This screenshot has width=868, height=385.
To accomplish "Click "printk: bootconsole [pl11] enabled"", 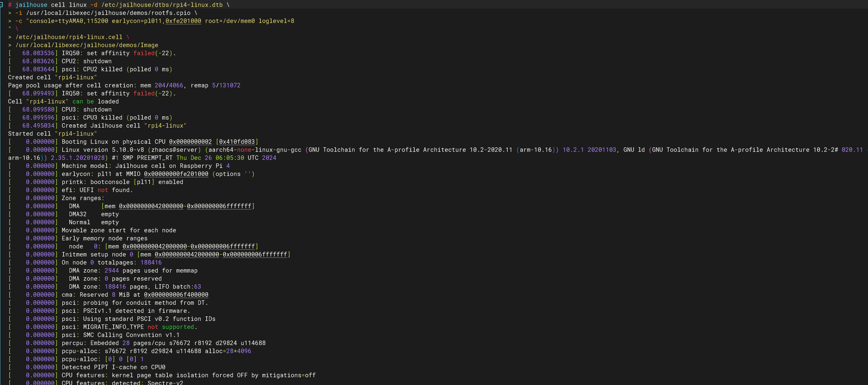I will 122,182.
